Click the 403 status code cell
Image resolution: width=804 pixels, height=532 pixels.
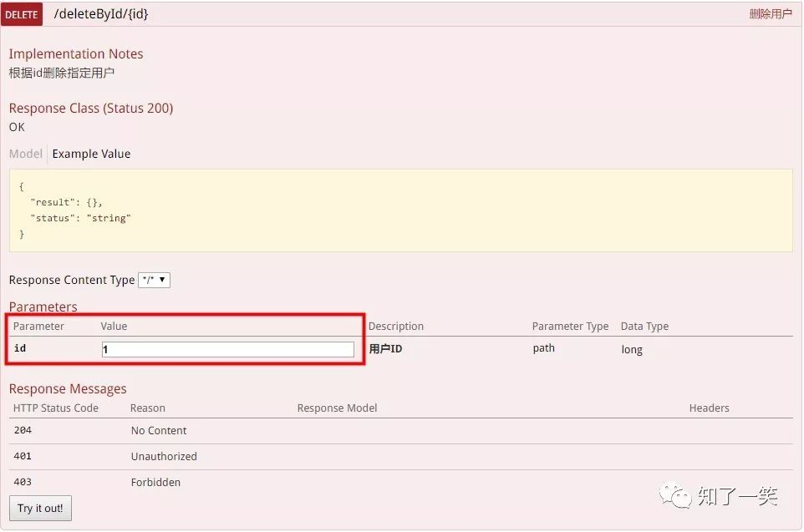click(23, 482)
